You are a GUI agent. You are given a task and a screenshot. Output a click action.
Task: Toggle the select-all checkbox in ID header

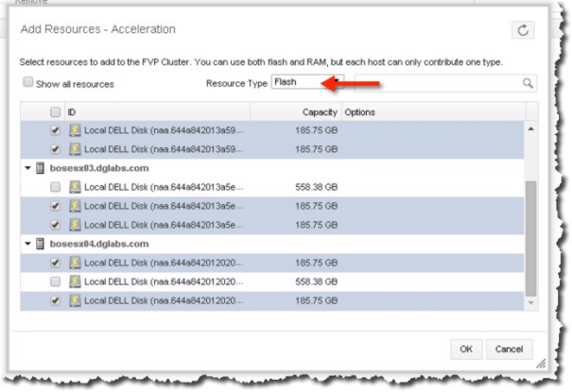[55, 111]
